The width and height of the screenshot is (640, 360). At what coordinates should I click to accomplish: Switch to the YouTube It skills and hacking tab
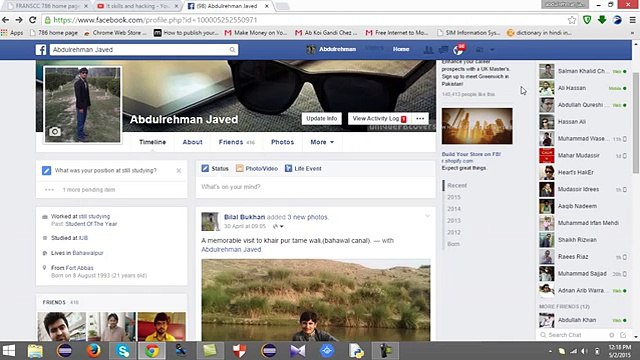138,6
